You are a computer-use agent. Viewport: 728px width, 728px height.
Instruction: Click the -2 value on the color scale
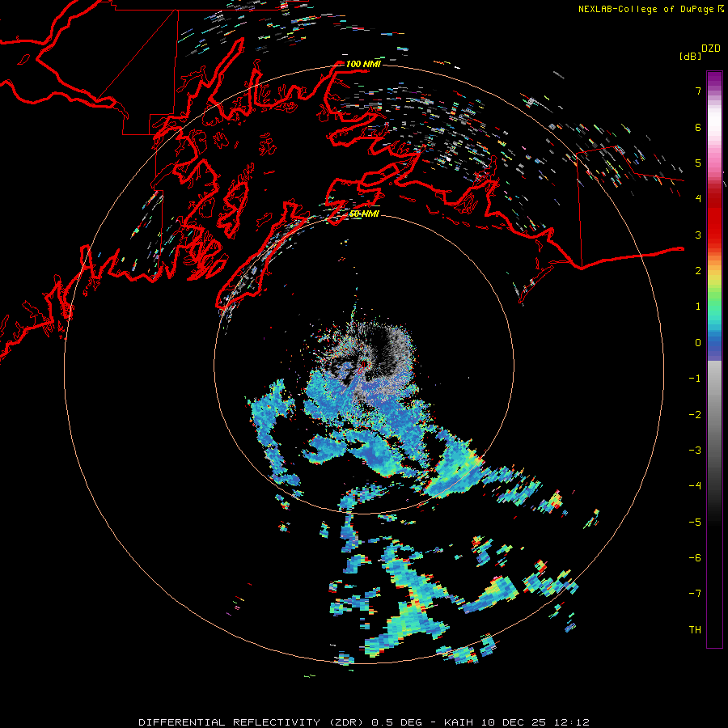[695, 415]
